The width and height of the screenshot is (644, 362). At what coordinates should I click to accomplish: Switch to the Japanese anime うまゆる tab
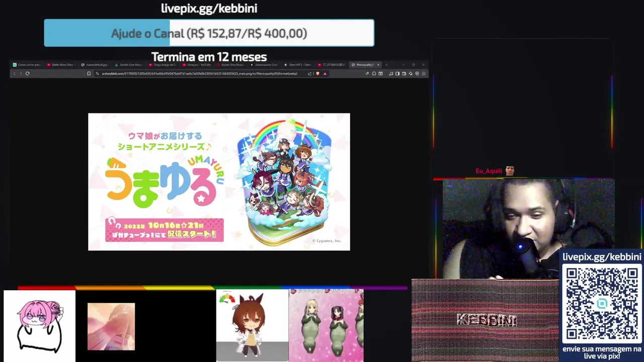(x=332, y=65)
